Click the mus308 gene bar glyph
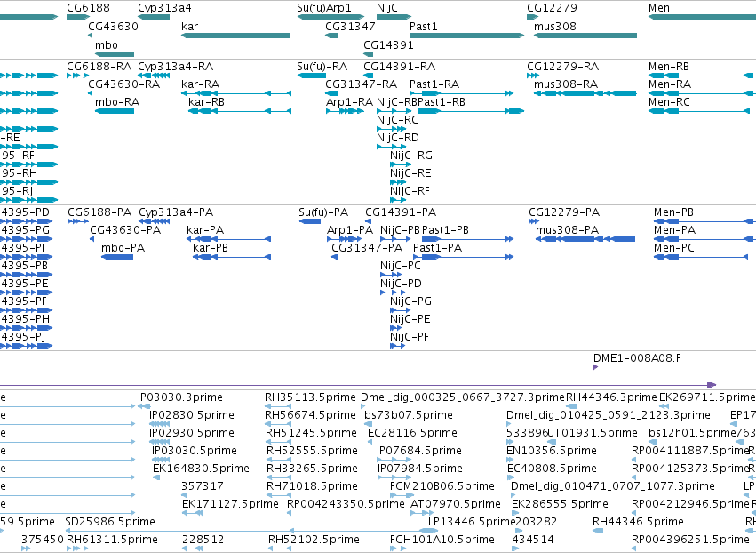The height and width of the screenshot is (553, 756). click(585, 36)
